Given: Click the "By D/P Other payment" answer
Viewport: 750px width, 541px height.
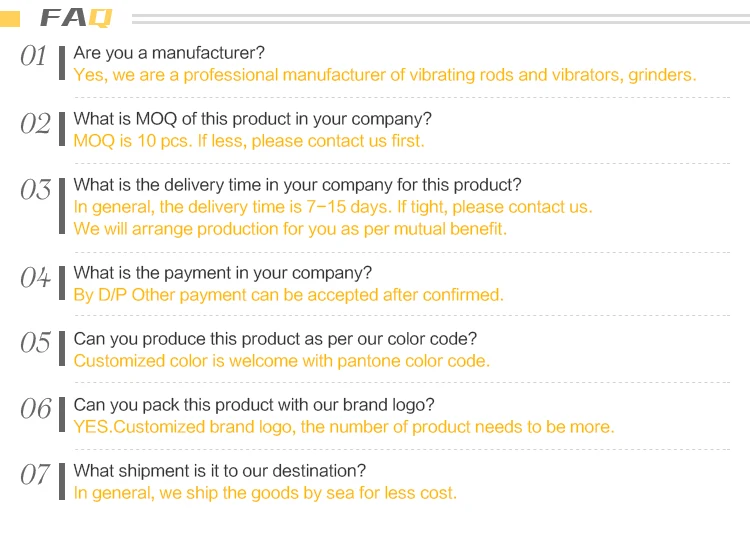Looking at the screenshot, I should (x=288, y=295).
